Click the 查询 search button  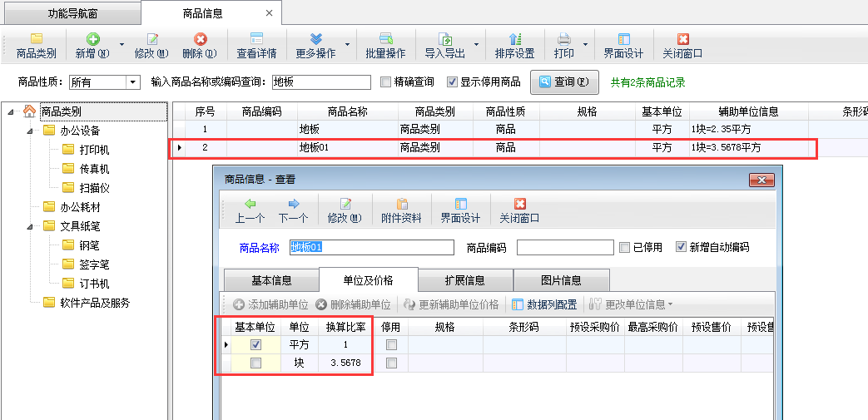[x=563, y=82]
